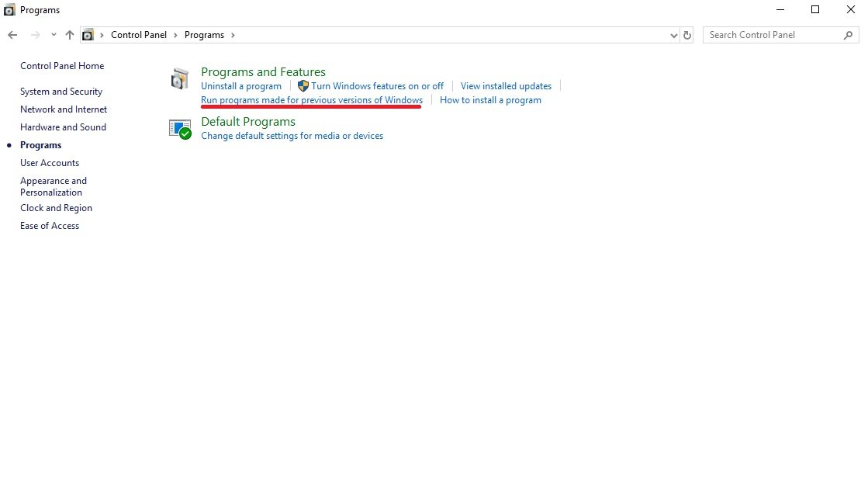Open User Accounts category
Screen dimensions: 868x489
(x=50, y=163)
